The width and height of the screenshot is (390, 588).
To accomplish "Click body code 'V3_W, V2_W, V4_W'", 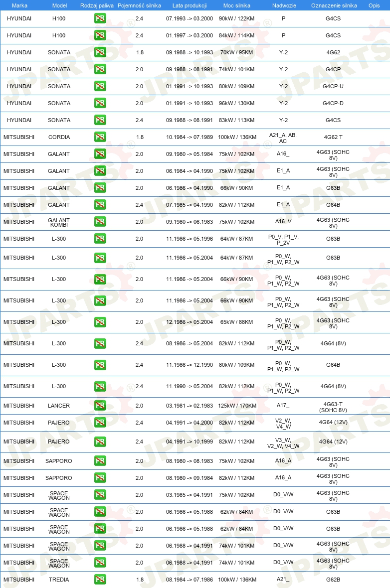I will pos(283,442).
